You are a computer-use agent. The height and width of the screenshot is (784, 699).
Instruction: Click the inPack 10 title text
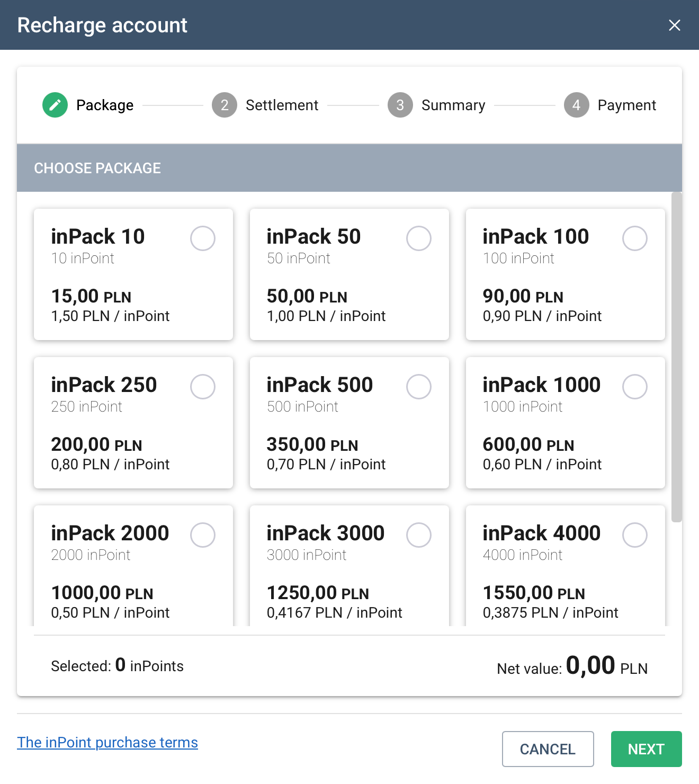98,236
